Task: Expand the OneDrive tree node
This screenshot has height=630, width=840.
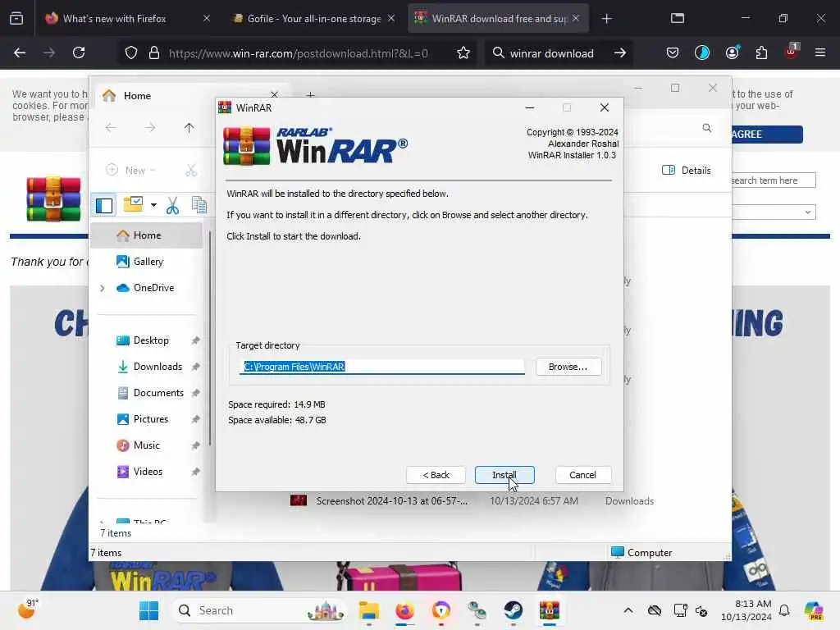Action: (x=103, y=288)
